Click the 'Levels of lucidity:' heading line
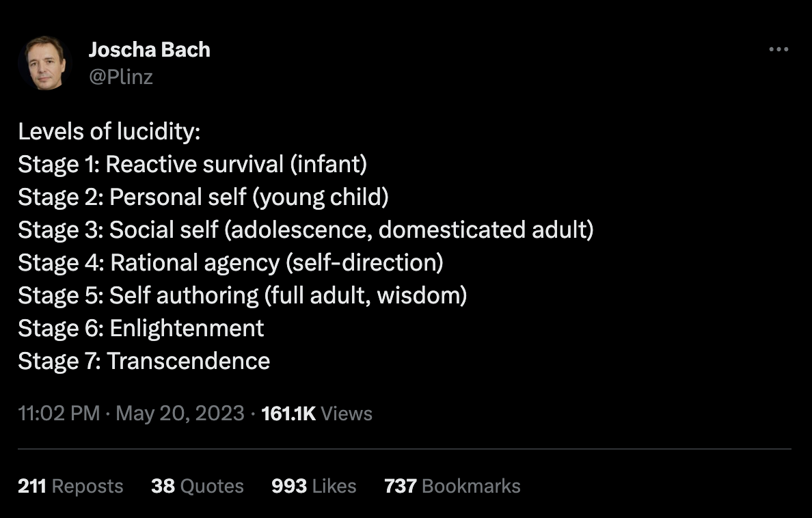This screenshot has width=812, height=518. click(109, 132)
